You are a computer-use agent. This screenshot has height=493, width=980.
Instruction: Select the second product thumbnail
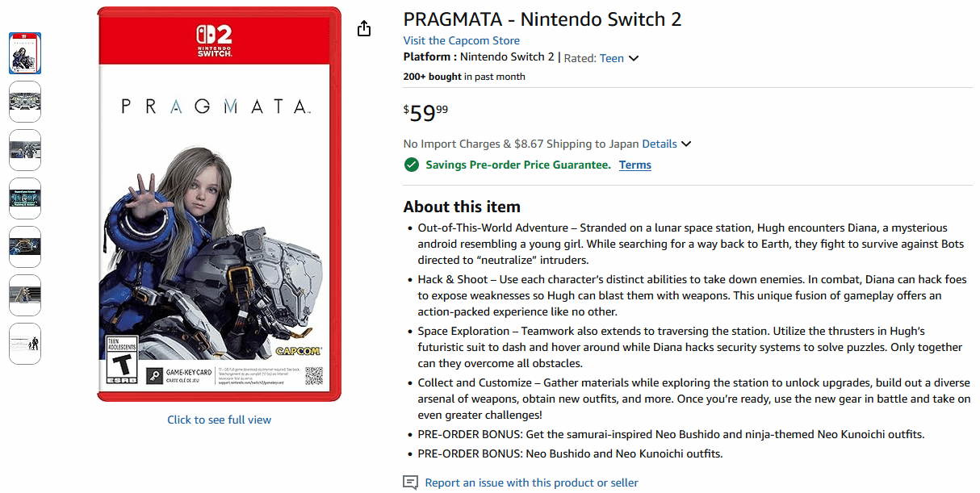tap(25, 102)
